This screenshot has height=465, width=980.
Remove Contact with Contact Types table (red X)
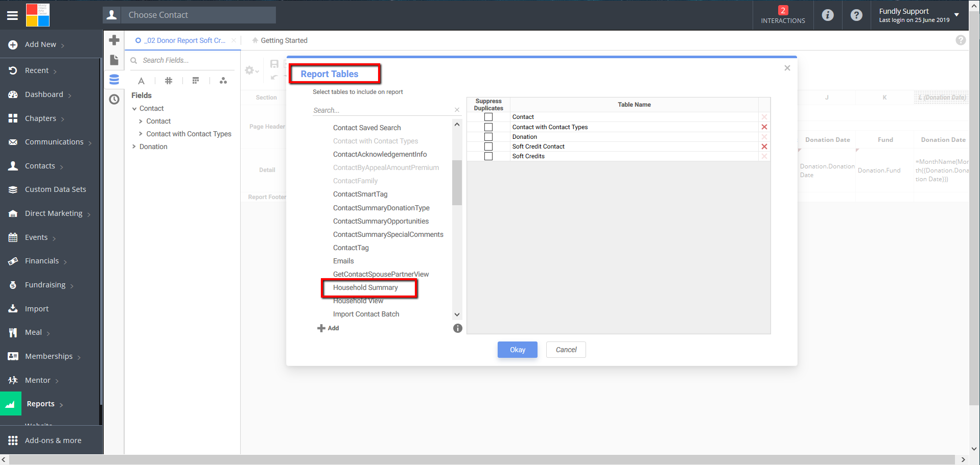(x=764, y=127)
